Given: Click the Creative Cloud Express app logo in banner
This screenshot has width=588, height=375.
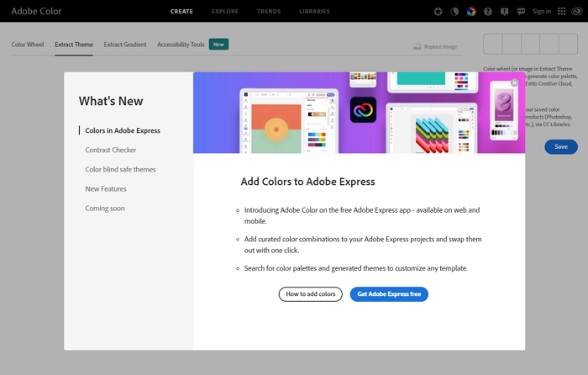Looking at the screenshot, I should pyautogui.click(x=363, y=110).
